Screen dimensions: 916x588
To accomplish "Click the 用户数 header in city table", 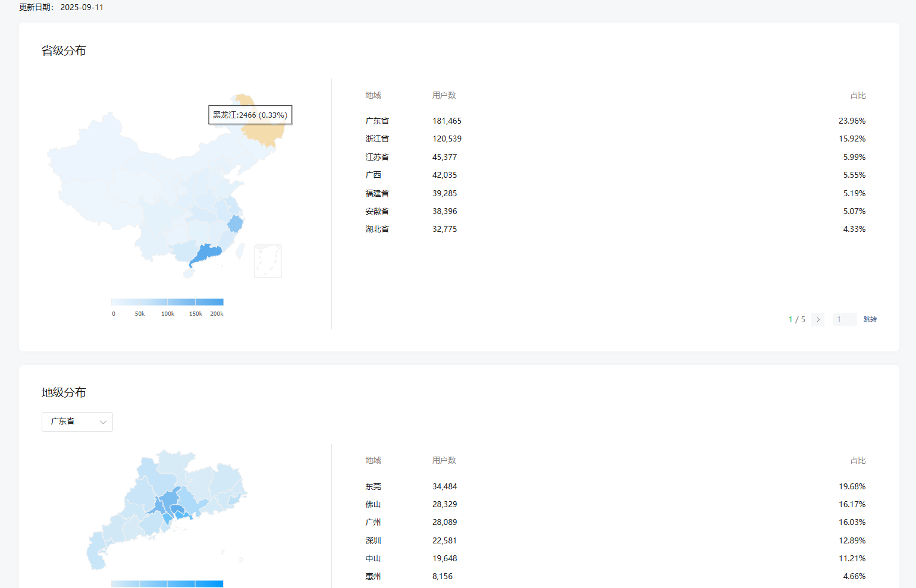I will tap(444, 460).
